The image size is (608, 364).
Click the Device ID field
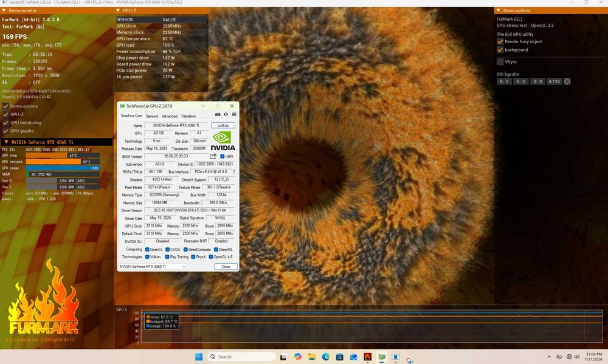215,164
